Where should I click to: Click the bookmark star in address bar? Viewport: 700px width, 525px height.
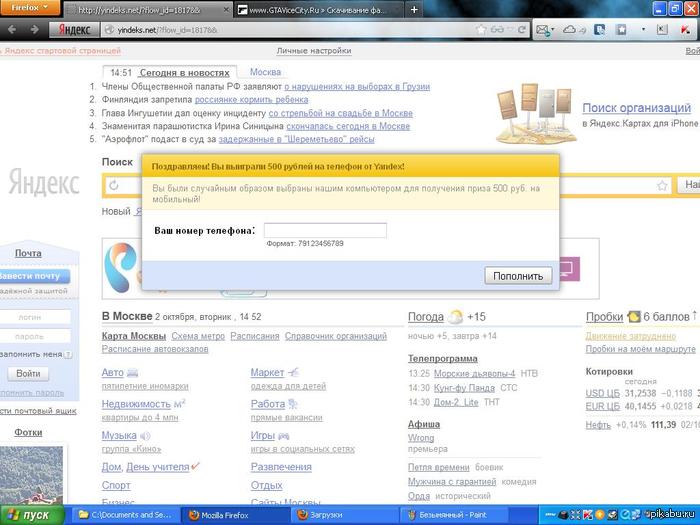click(x=481, y=30)
